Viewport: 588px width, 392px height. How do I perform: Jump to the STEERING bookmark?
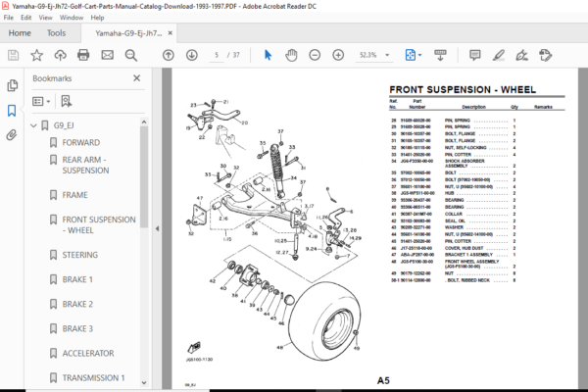(x=80, y=255)
